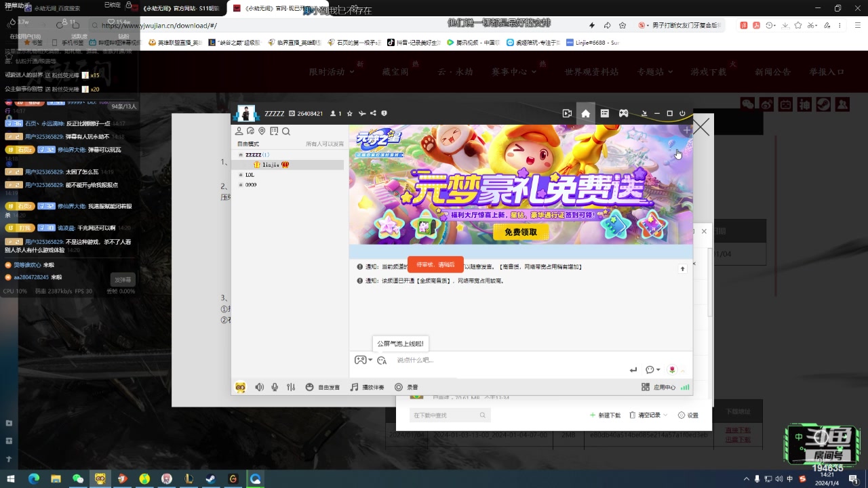Image resolution: width=868 pixels, height=488 pixels.
Task: Favorite the channel with star icon
Action: pos(350,113)
